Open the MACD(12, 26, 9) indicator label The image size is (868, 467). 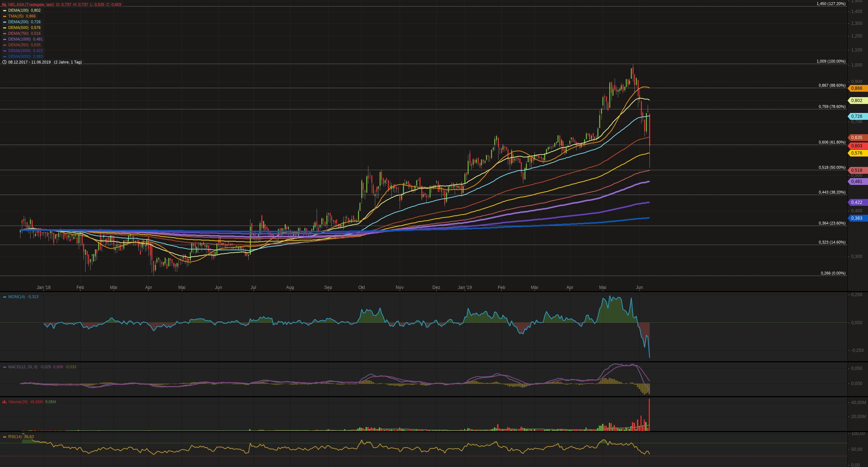tap(23, 367)
